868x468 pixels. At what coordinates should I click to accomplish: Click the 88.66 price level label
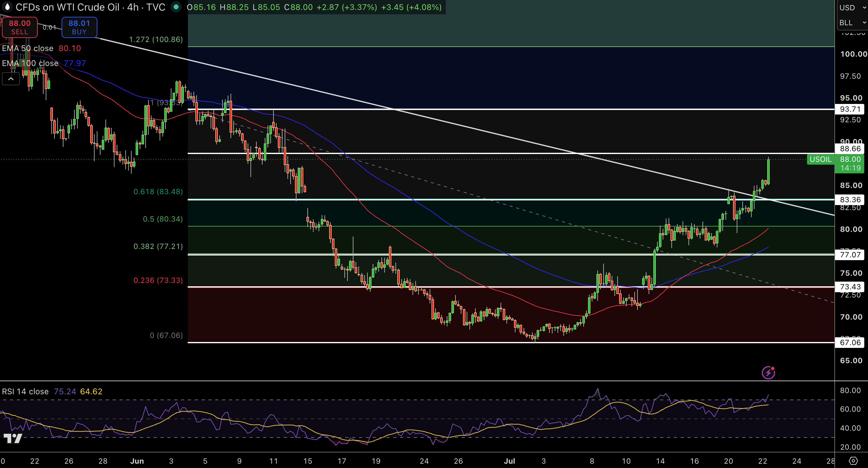coord(850,149)
